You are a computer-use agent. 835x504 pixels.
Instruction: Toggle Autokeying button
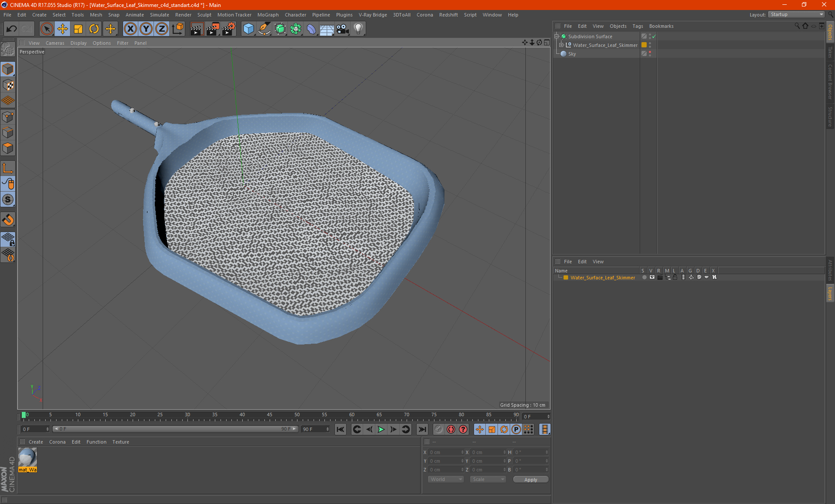point(451,429)
